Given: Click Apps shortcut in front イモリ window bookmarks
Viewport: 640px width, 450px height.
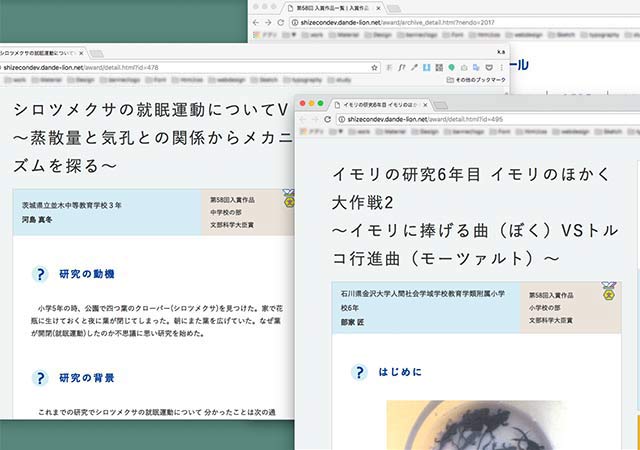Looking at the screenshot, I should 309,131.
